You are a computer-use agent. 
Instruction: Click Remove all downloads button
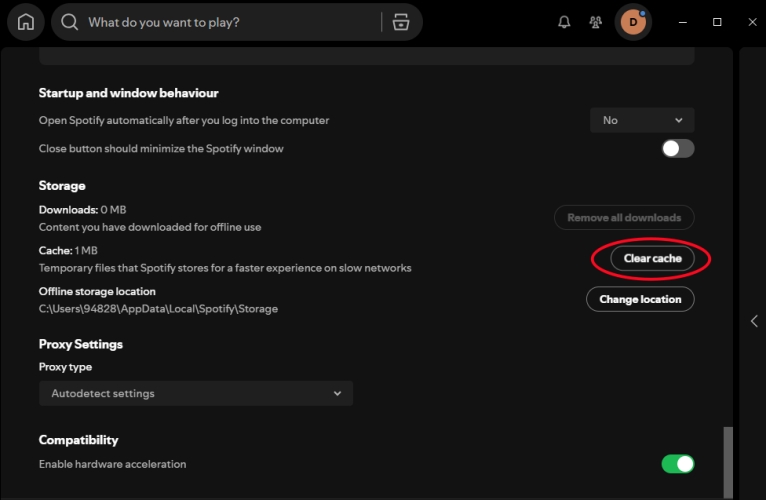[x=624, y=217]
